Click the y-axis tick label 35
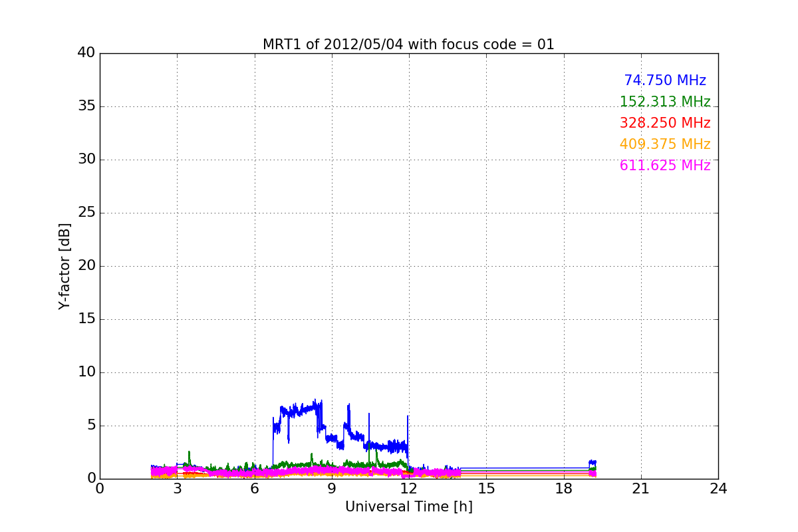 [x=86, y=106]
